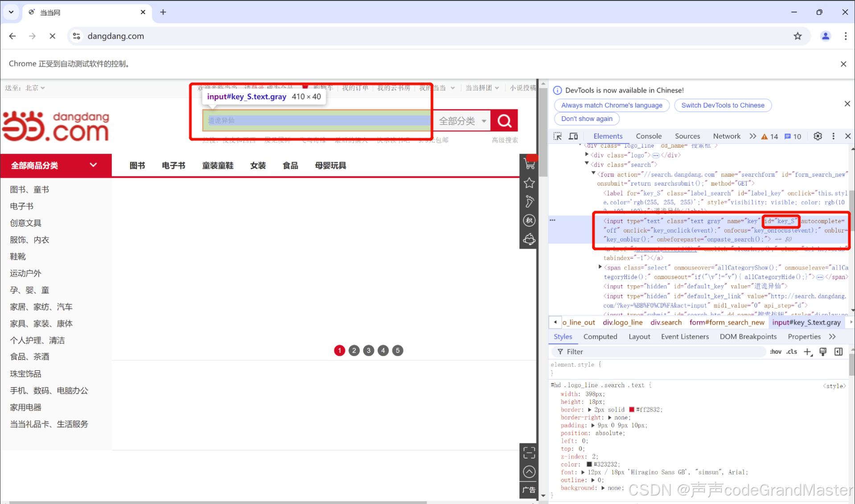Screen dimensions: 855x504
Task: Click the red search magnifier button
Action: pos(504,121)
